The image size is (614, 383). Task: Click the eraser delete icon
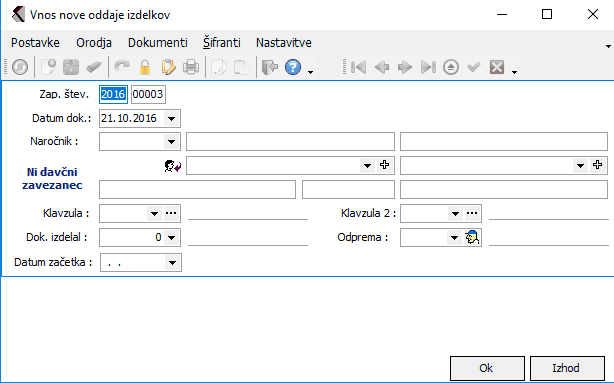(x=94, y=67)
